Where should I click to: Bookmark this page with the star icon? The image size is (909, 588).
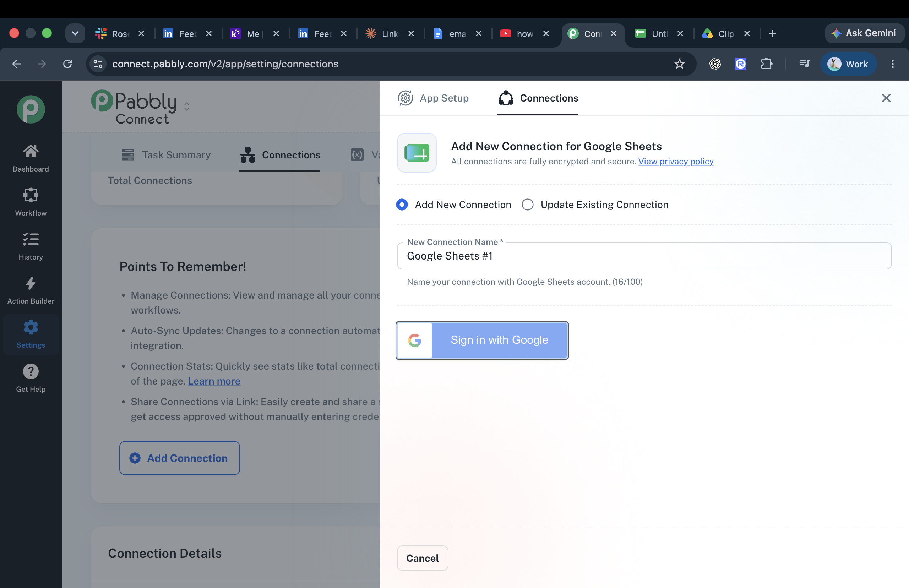point(679,64)
